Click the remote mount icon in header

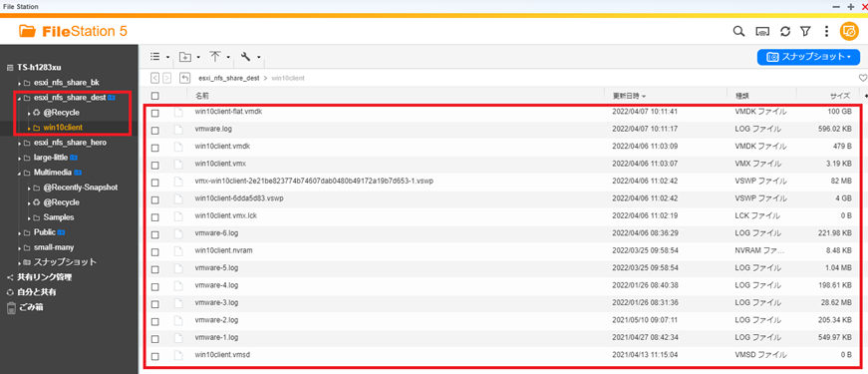[x=762, y=32]
